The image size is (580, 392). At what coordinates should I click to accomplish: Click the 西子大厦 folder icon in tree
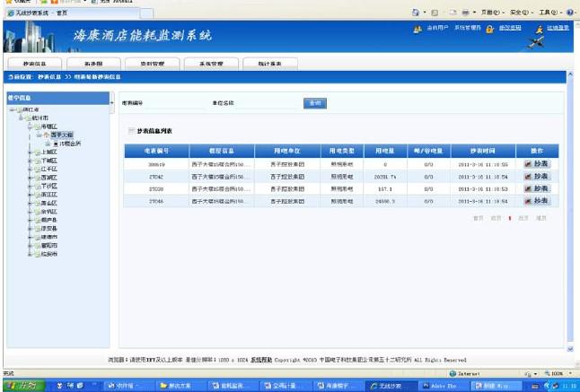(47, 135)
